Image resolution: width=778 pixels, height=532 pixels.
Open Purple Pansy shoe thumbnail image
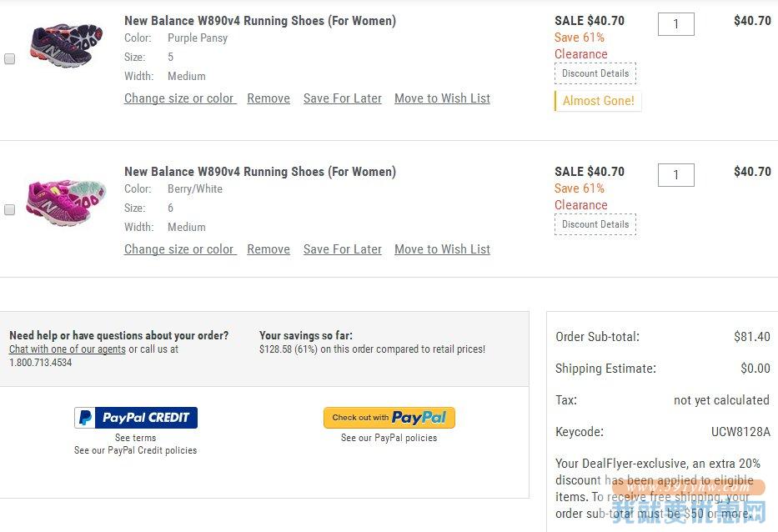point(67,45)
